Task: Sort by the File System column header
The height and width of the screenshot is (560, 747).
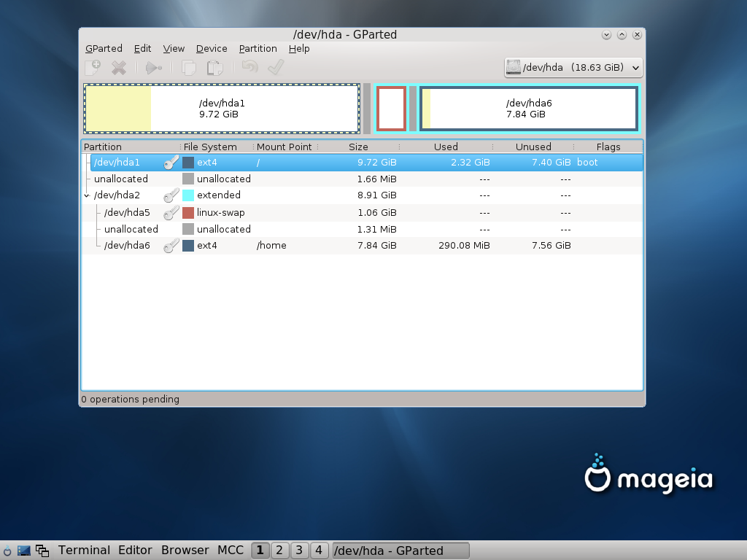Action: (x=217, y=147)
